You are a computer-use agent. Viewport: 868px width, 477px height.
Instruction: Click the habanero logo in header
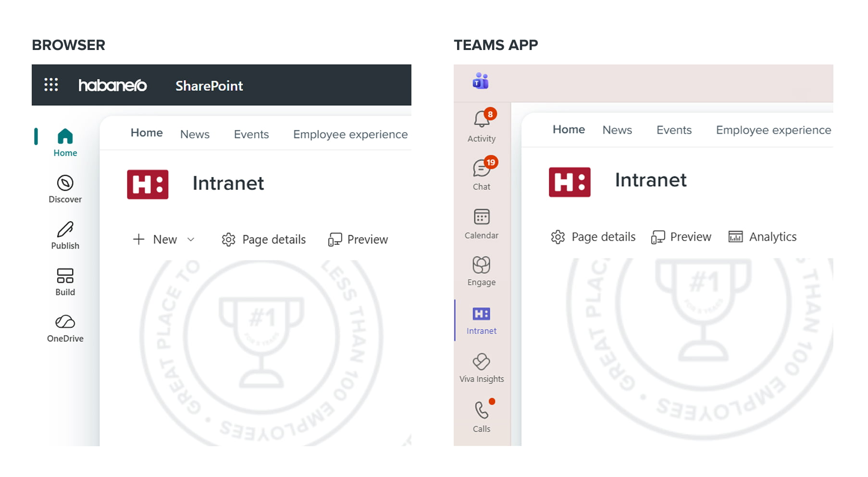click(112, 86)
